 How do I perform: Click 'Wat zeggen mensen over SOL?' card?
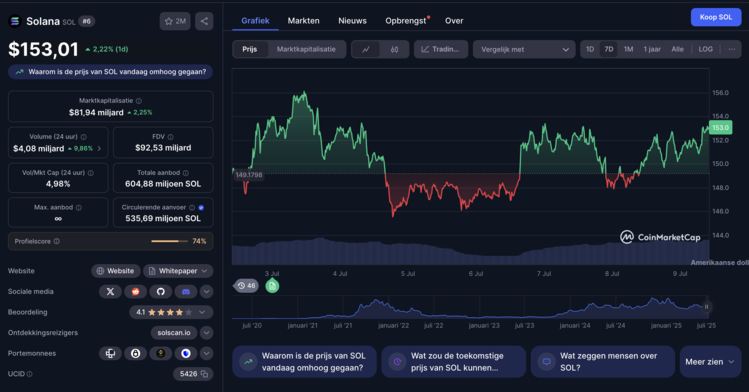coord(603,362)
